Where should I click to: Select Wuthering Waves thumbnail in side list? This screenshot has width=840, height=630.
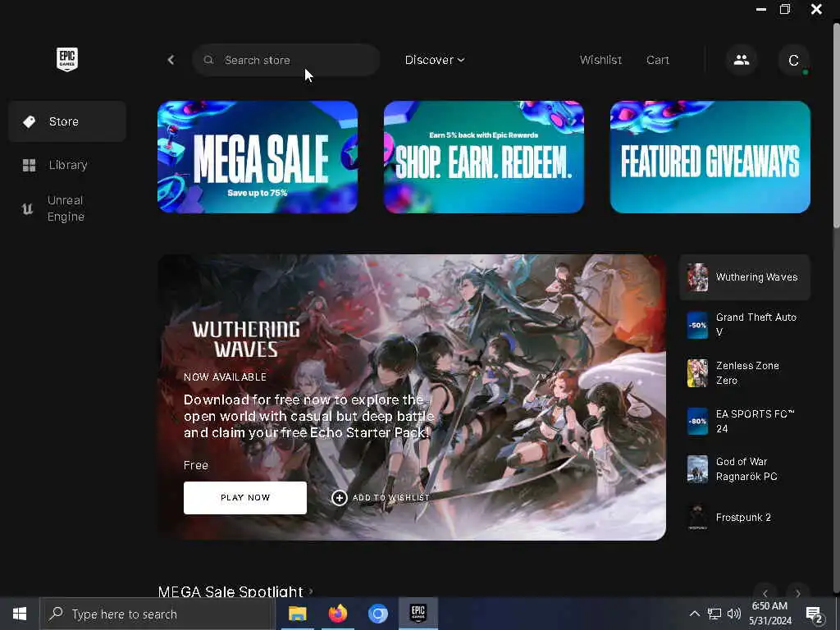(697, 277)
